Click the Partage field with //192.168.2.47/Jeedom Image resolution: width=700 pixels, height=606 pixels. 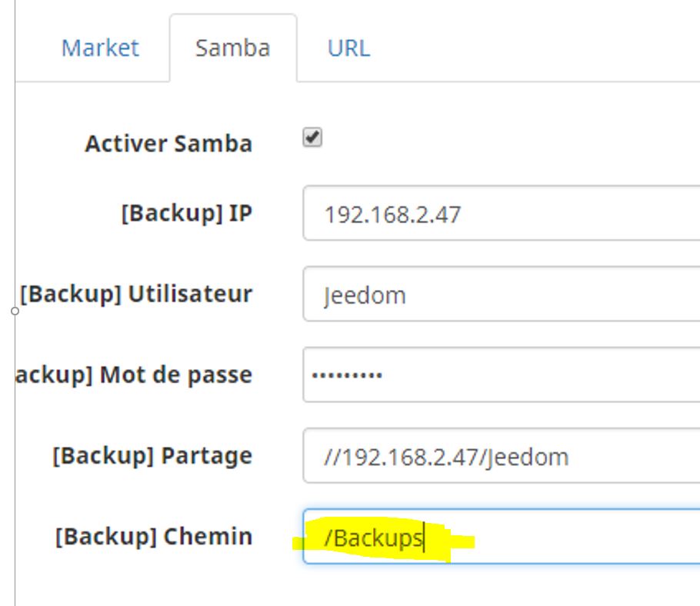click(500, 456)
